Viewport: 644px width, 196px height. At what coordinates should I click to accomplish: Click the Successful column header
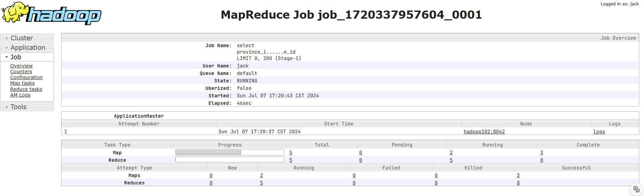tap(576, 168)
